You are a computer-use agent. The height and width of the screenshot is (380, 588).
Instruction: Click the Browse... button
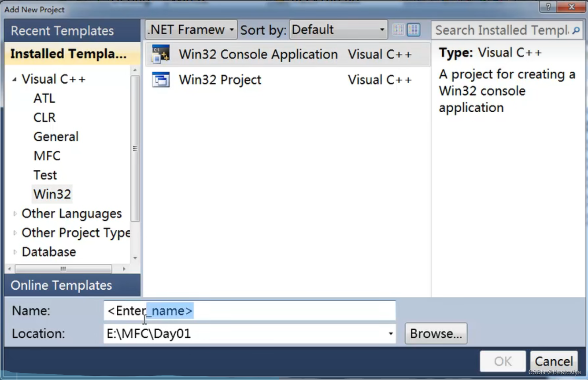point(436,334)
